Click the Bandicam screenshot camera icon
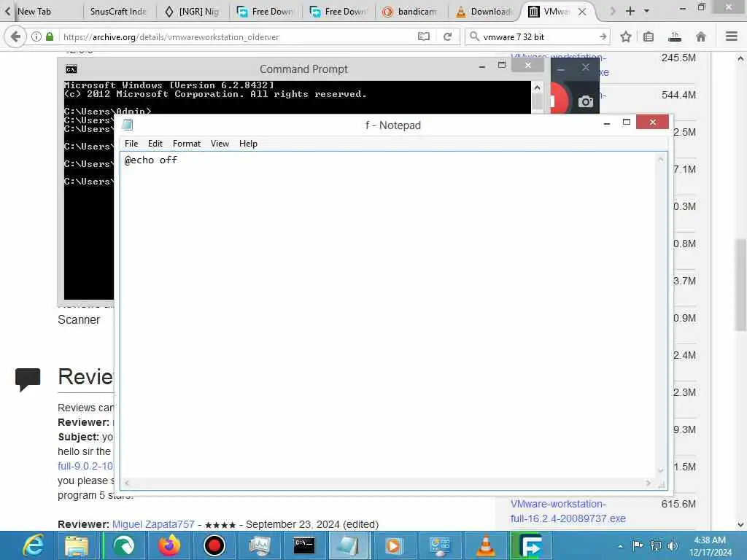The height and width of the screenshot is (560, 747). (586, 101)
